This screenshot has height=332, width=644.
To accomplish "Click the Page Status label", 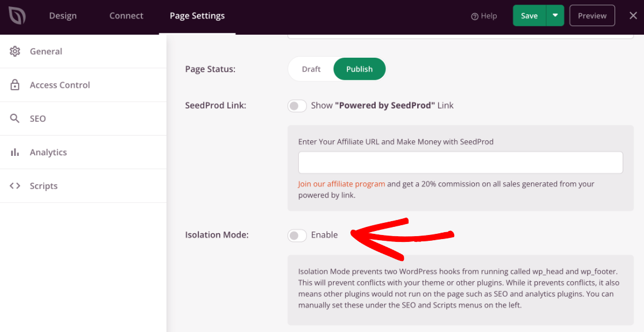I will pos(210,69).
